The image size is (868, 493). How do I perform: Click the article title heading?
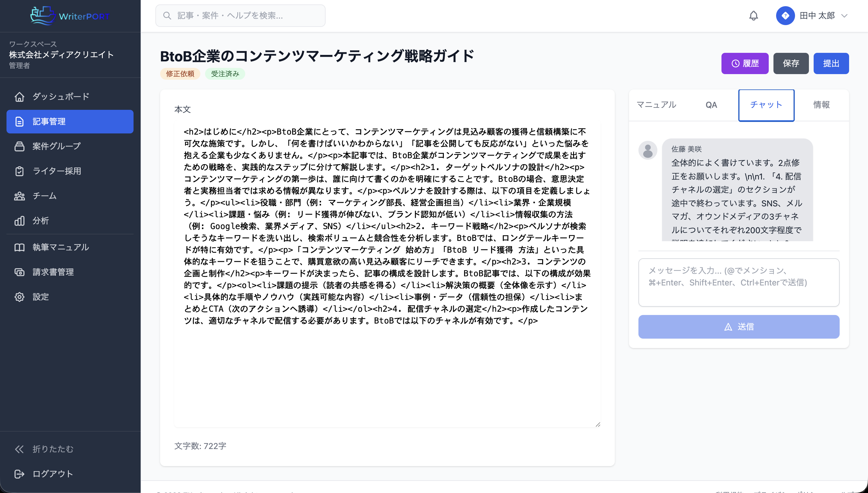point(317,56)
